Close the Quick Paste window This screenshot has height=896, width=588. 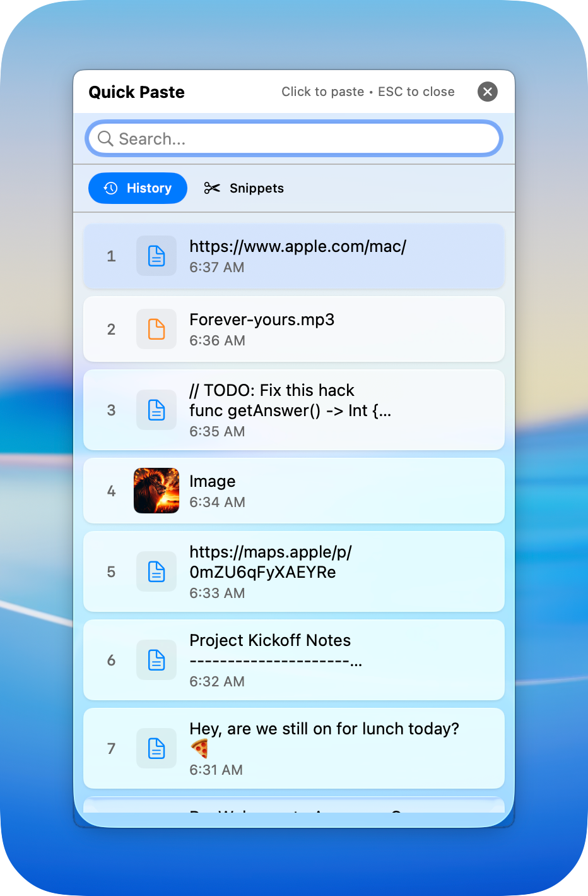[x=487, y=92]
